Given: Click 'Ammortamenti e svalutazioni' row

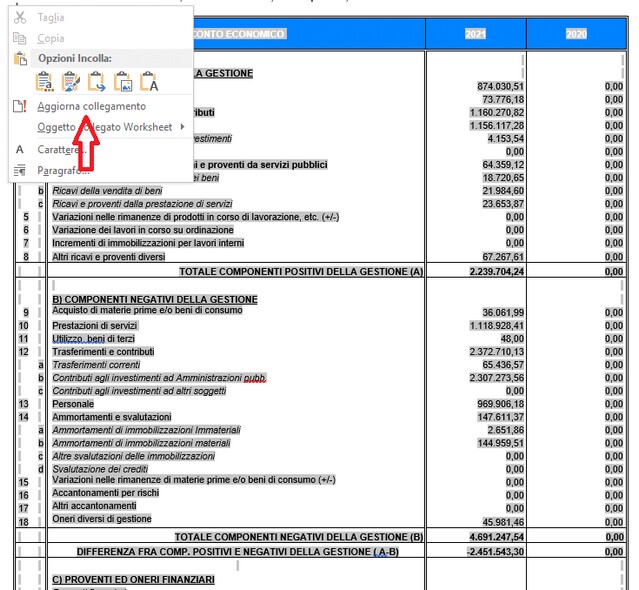Looking at the screenshot, I should (x=112, y=417).
